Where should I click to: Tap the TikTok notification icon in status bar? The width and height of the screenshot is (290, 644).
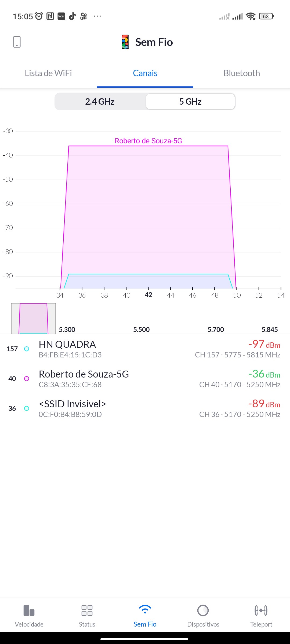pos(72,16)
